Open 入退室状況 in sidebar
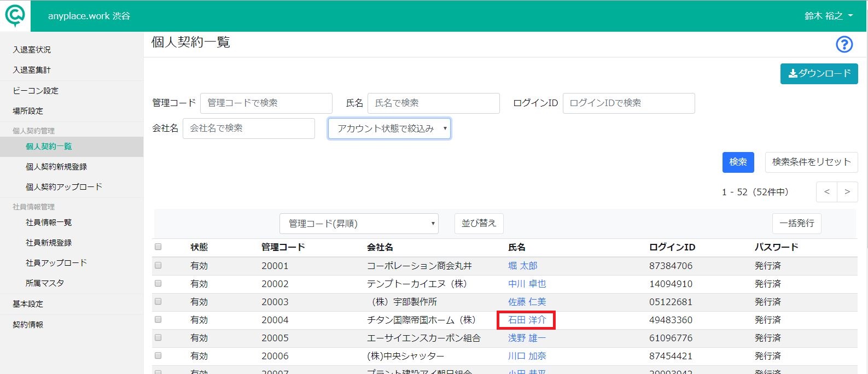This screenshot has height=374, width=868. 32,50
